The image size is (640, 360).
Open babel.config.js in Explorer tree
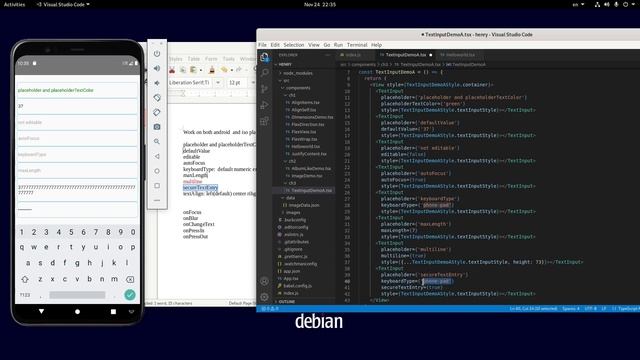[x=298, y=286]
